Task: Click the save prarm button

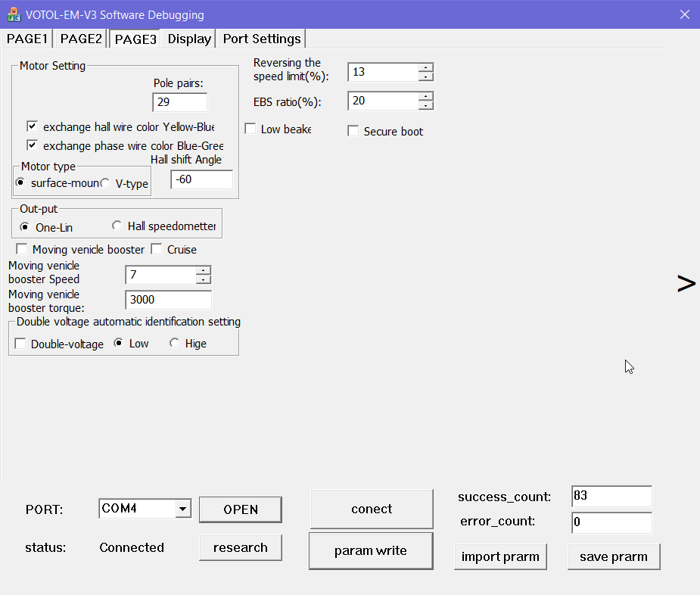Action: (613, 556)
